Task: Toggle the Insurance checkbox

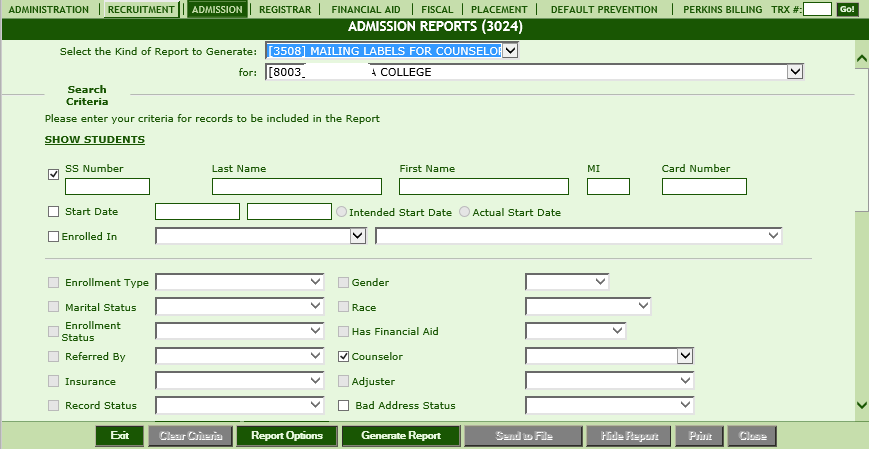Action: click(54, 381)
